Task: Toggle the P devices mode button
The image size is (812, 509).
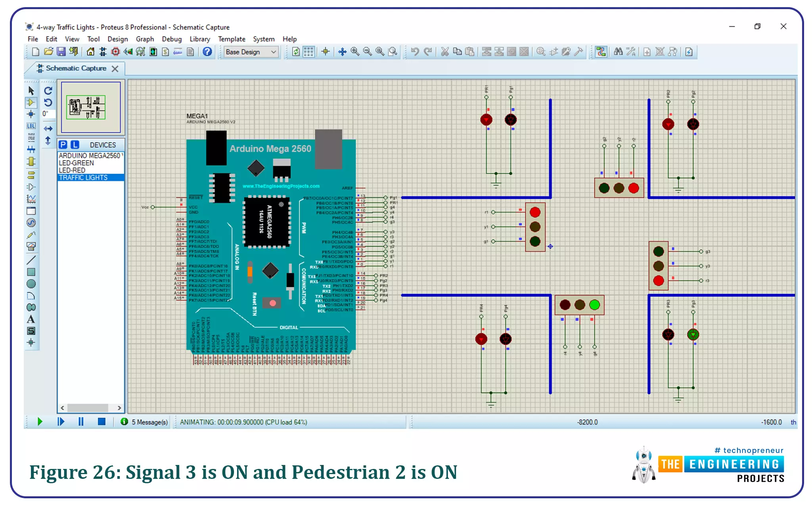Action: (x=64, y=144)
